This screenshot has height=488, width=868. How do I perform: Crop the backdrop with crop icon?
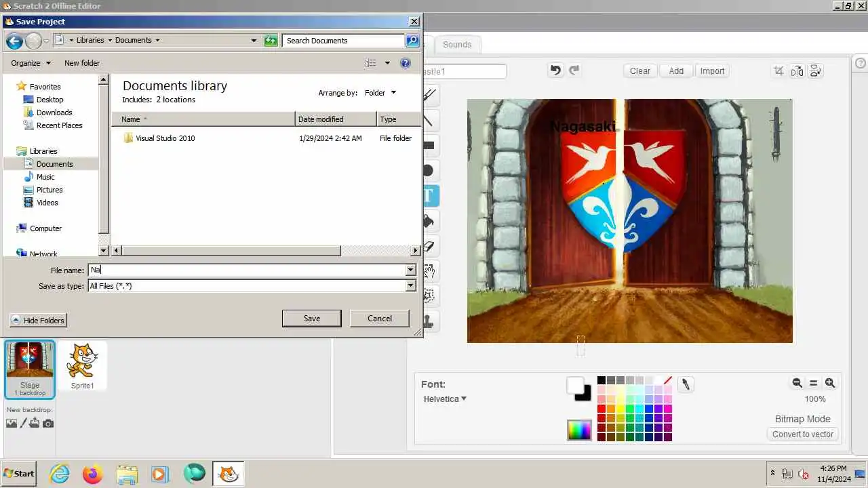tap(778, 70)
